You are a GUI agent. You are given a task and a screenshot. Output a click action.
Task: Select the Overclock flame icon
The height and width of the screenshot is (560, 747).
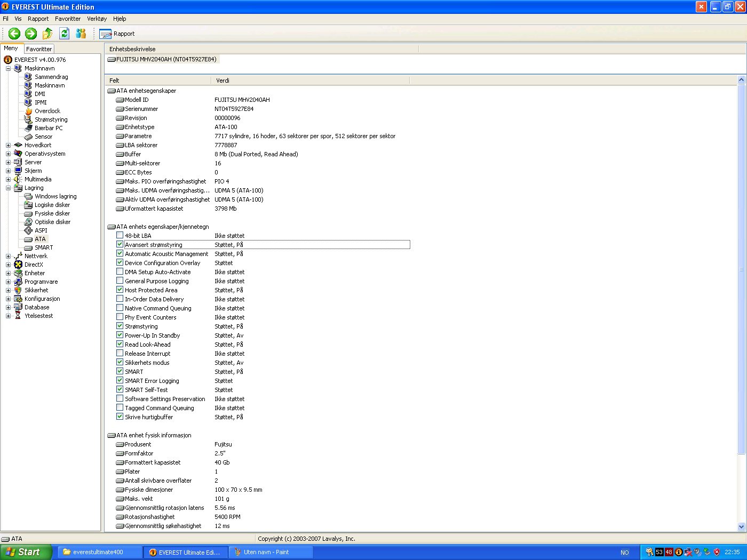point(28,111)
